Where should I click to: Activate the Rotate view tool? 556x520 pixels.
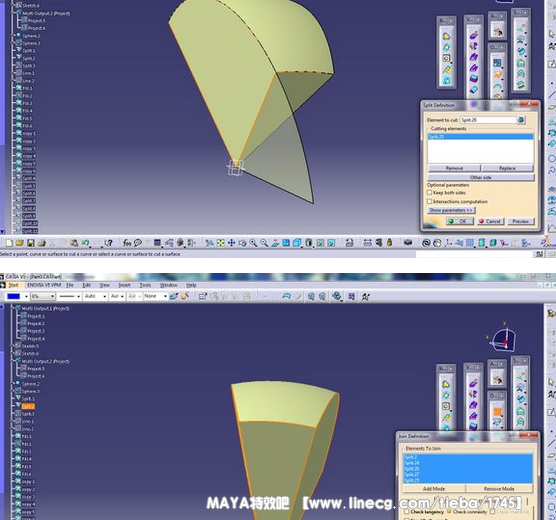coord(243,243)
